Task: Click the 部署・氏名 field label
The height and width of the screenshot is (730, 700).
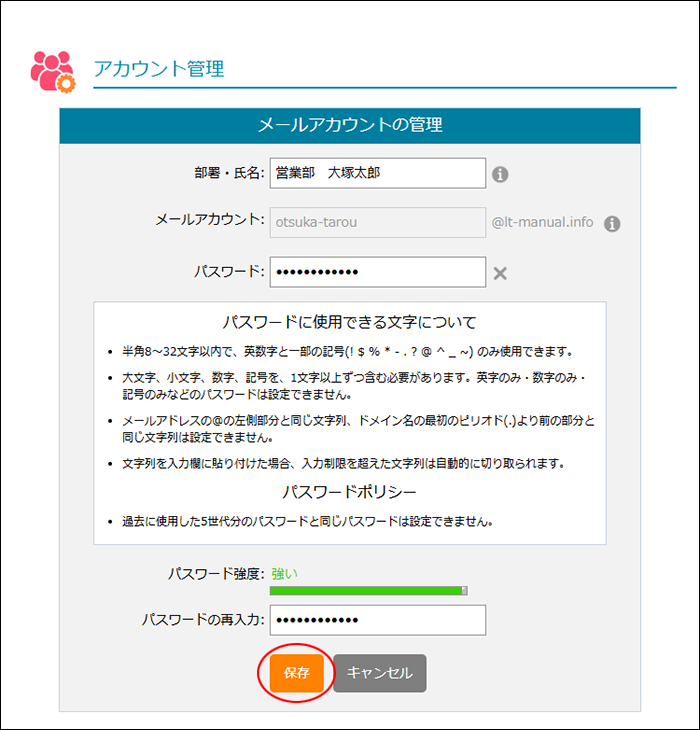Action: (x=229, y=173)
